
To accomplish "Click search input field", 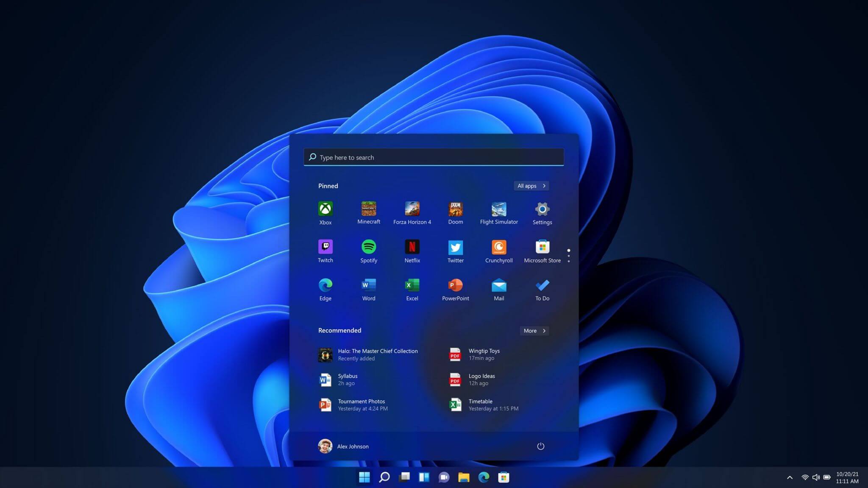I will (434, 157).
